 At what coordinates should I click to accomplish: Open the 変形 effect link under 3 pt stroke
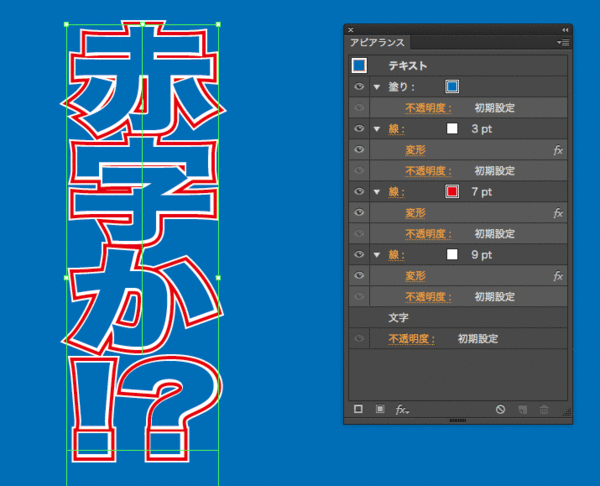(x=416, y=150)
